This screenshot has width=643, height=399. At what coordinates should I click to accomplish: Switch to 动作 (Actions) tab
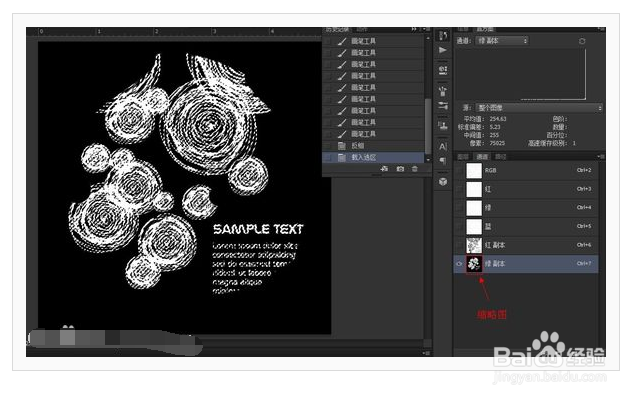[362, 30]
